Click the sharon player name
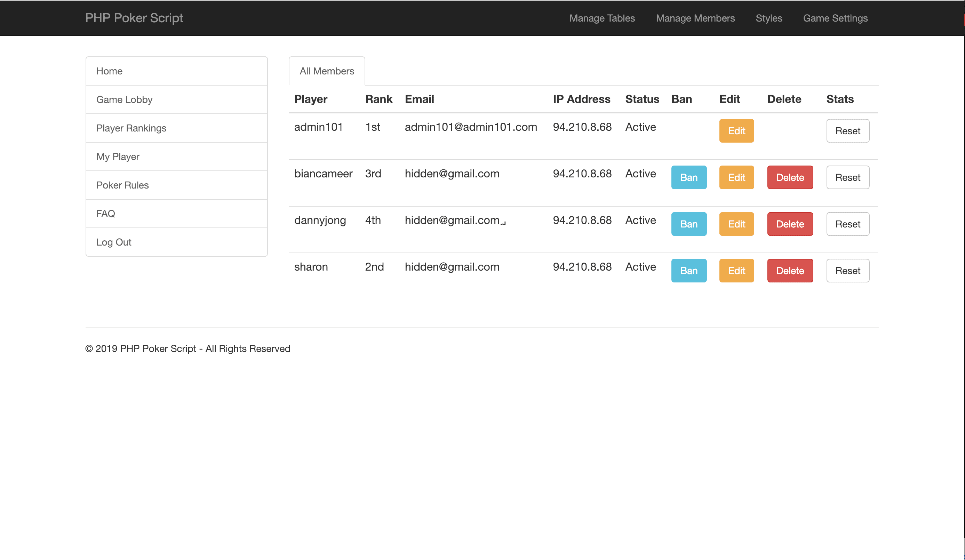This screenshot has height=560, width=965. pos(311,267)
